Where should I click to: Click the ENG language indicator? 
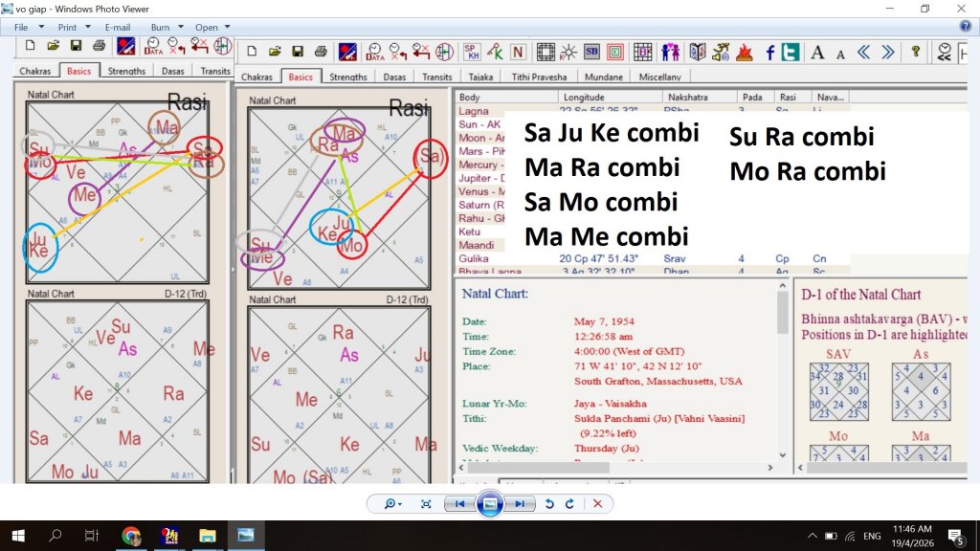click(x=872, y=536)
